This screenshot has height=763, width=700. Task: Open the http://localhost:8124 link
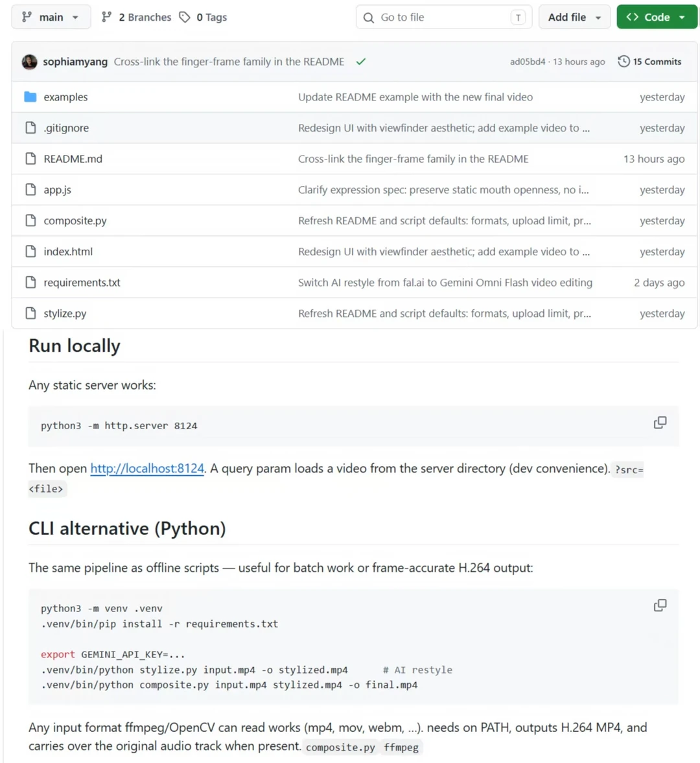coord(147,468)
